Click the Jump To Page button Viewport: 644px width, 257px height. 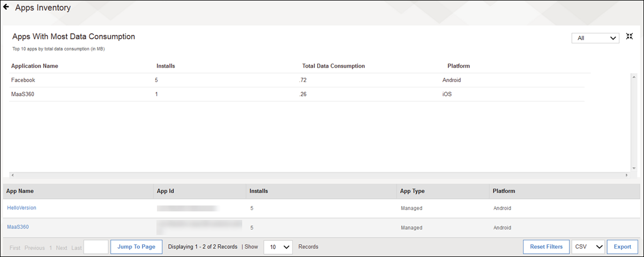tap(136, 247)
